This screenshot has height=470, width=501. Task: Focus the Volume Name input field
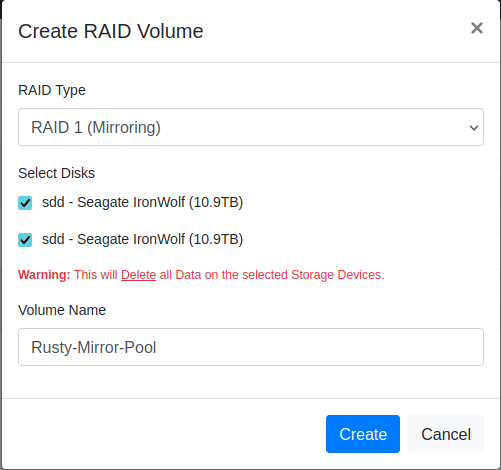[251, 347]
